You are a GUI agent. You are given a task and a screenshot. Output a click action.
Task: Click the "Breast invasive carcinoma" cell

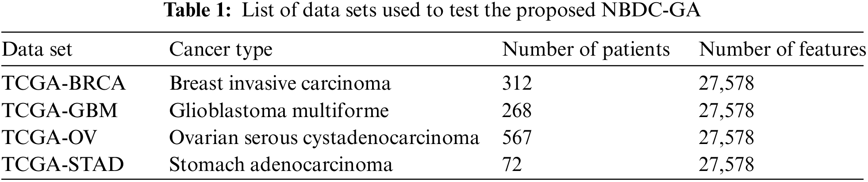(280, 83)
